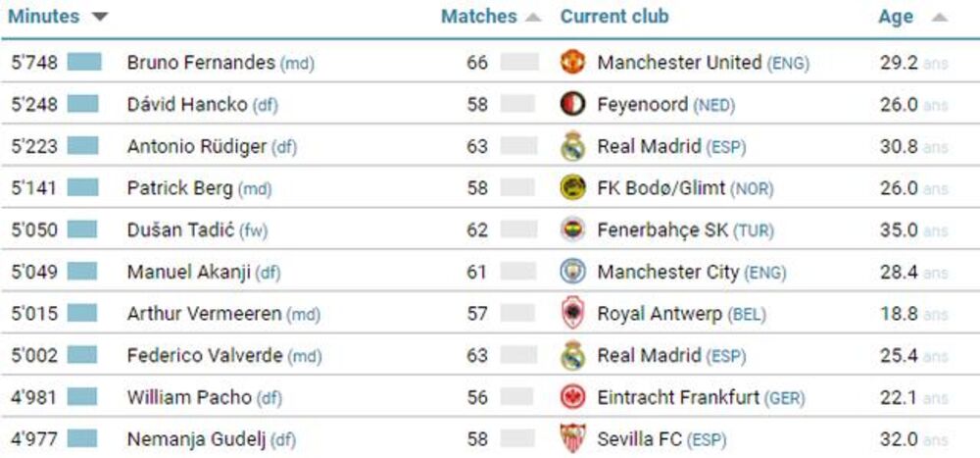Sort the table by Age arrow
Screen dimensions: 980x458
[x=939, y=18]
